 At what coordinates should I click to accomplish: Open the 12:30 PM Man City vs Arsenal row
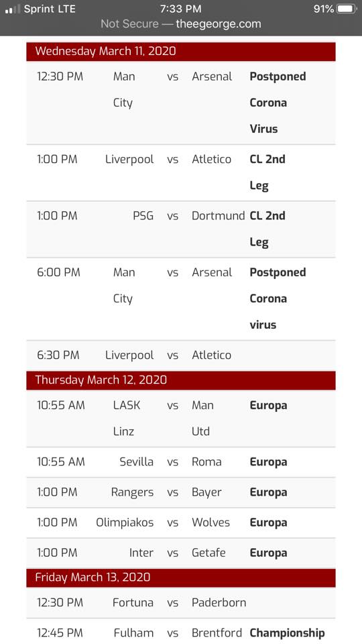point(181,103)
